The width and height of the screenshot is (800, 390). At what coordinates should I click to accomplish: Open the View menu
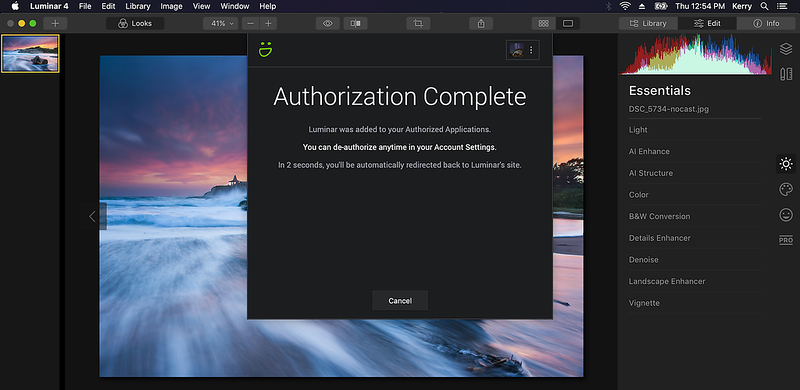coord(202,6)
